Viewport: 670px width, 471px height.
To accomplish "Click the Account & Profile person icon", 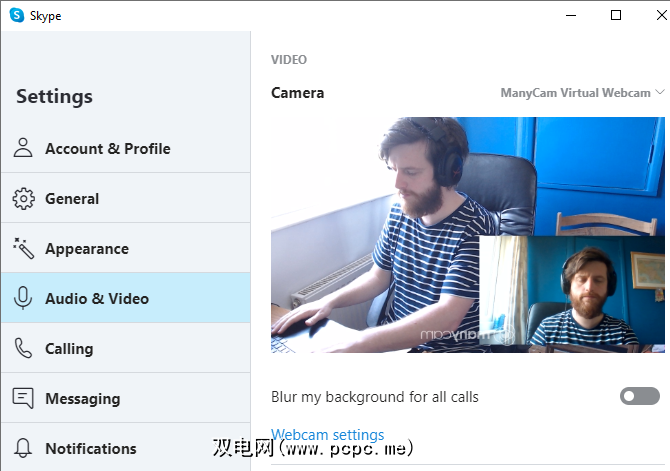I will click(23, 149).
